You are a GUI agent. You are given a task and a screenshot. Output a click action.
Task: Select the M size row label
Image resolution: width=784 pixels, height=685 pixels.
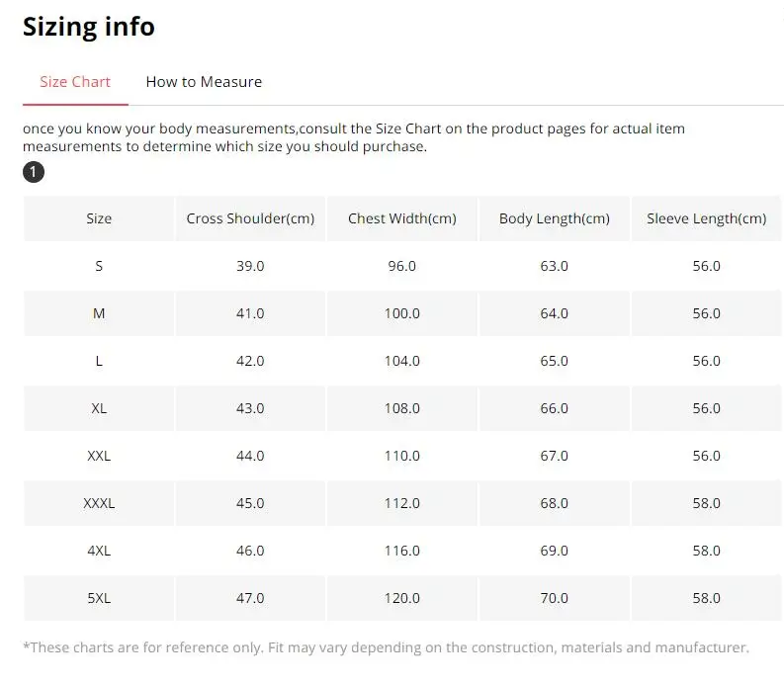click(99, 313)
